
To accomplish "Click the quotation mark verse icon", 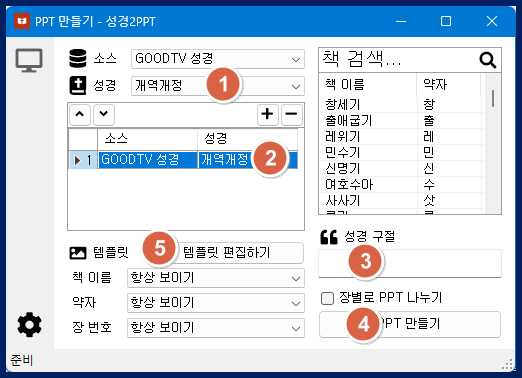I will [329, 237].
